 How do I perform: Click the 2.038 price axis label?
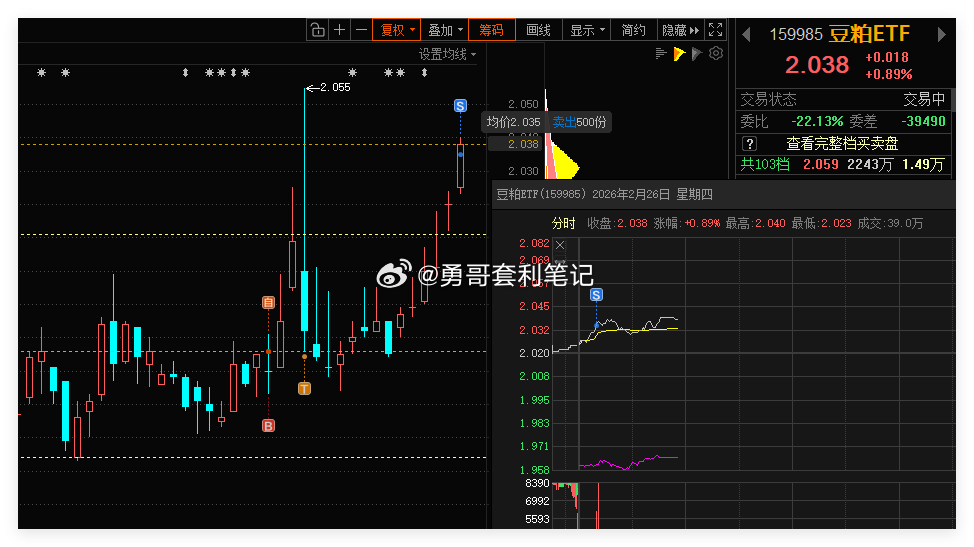click(523, 144)
